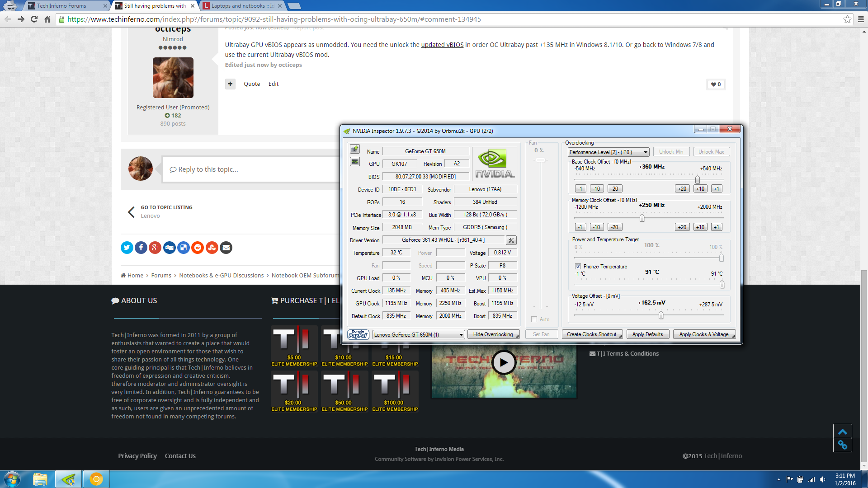Click the Voltage Offset slider handle
Screen dimensions: 868x488
pyautogui.click(x=661, y=315)
